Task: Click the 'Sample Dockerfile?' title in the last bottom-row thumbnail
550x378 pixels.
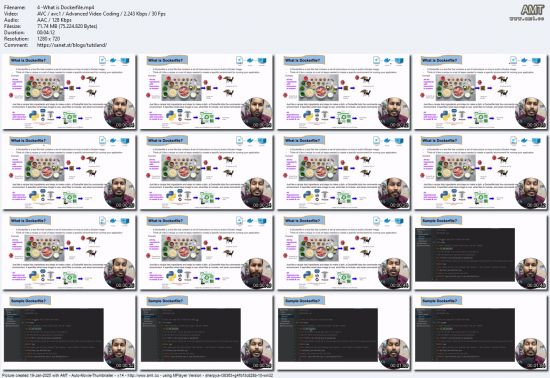Action: pyautogui.click(x=441, y=301)
